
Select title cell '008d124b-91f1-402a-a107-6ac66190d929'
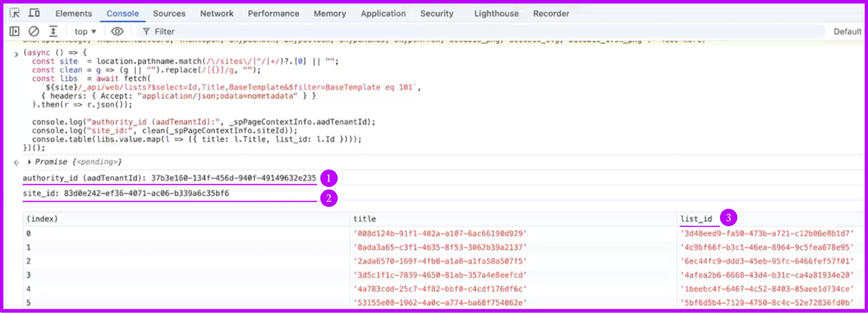tap(440, 233)
